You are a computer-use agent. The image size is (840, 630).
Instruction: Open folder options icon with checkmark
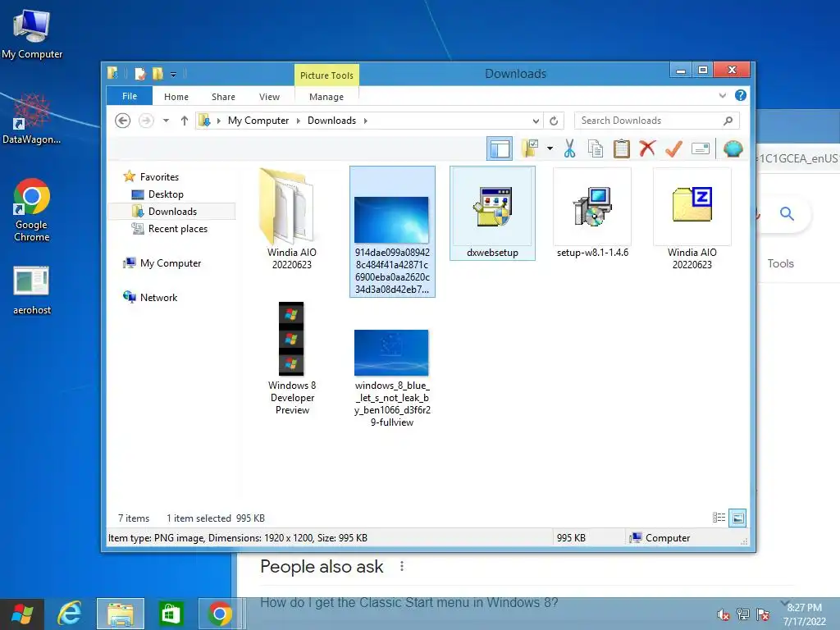tap(529, 148)
